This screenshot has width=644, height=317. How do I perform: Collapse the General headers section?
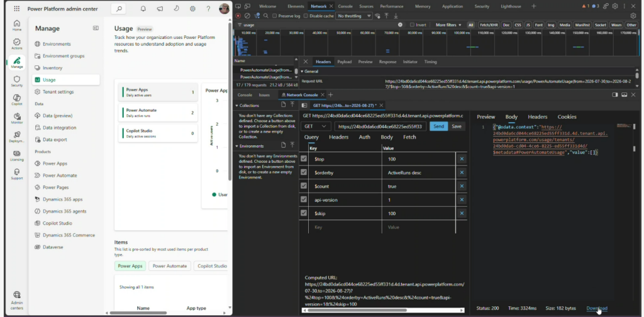point(303,72)
